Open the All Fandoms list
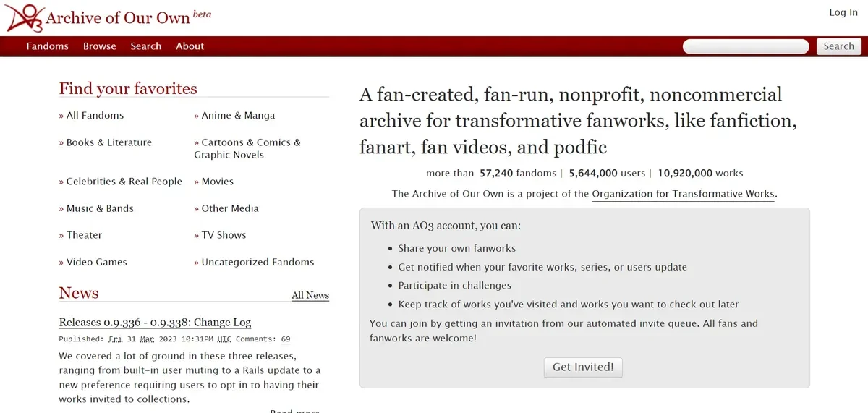The width and height of the screenshot is (868, 413). coord(95,115)
